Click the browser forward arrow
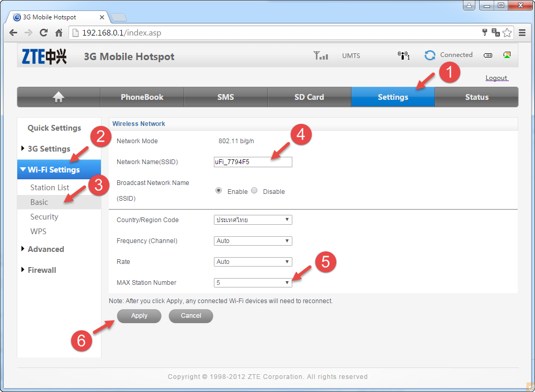 pos(28,33)
